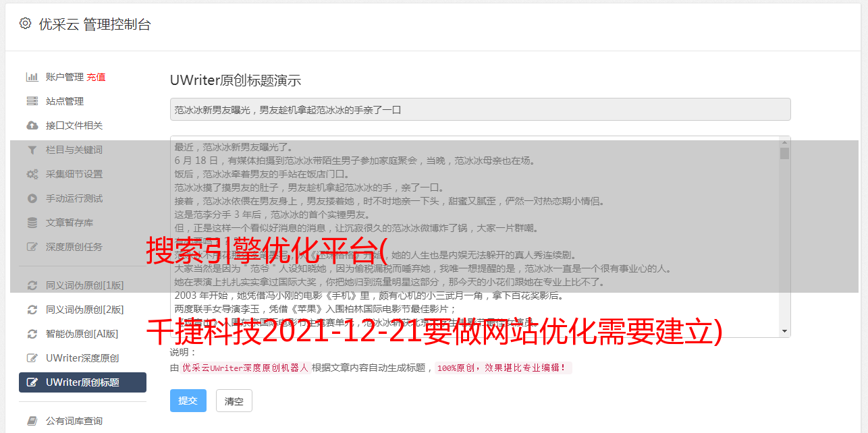Viewport: 868px width, 433px height.
Task: Click the generated title input field
Action: click(480, 109)
